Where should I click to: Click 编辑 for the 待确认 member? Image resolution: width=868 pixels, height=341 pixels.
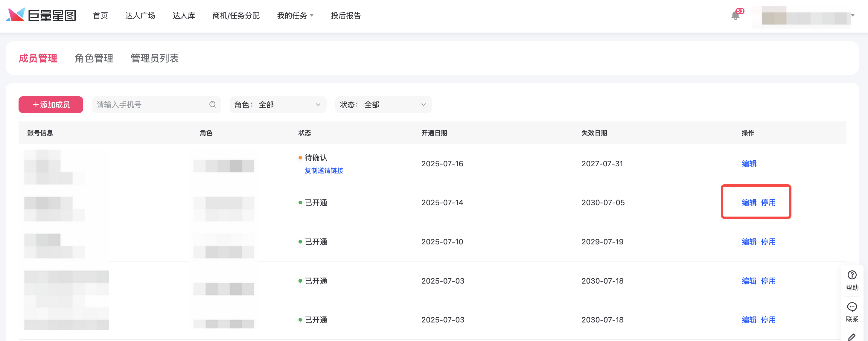click(749, 164)
